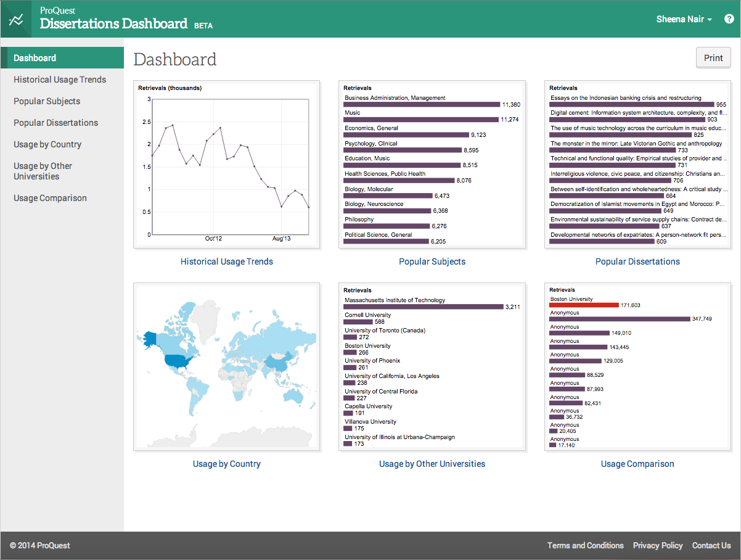Screen dimensions: 741x560
Task: Click the Historical Usage Trends line chart thumbnail
Action: click(x=226, y=165)
